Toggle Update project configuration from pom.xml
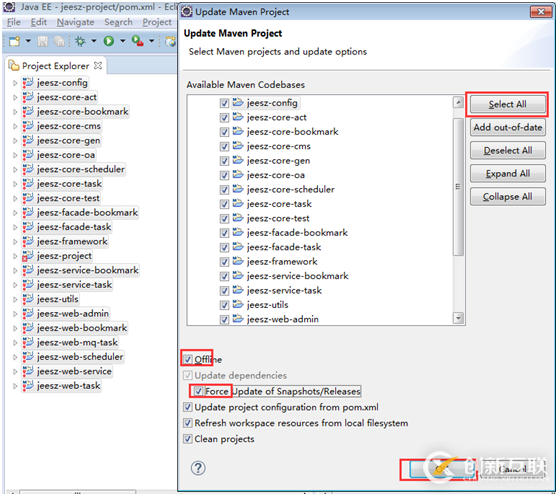Screen dimensions: 558x496 coord(188,407)
